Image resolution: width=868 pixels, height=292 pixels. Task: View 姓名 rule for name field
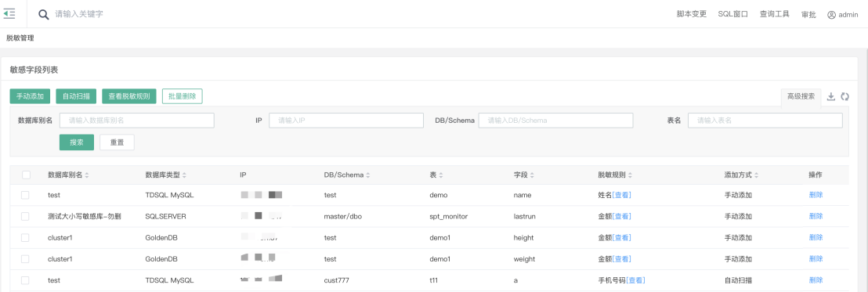(622, 195)
